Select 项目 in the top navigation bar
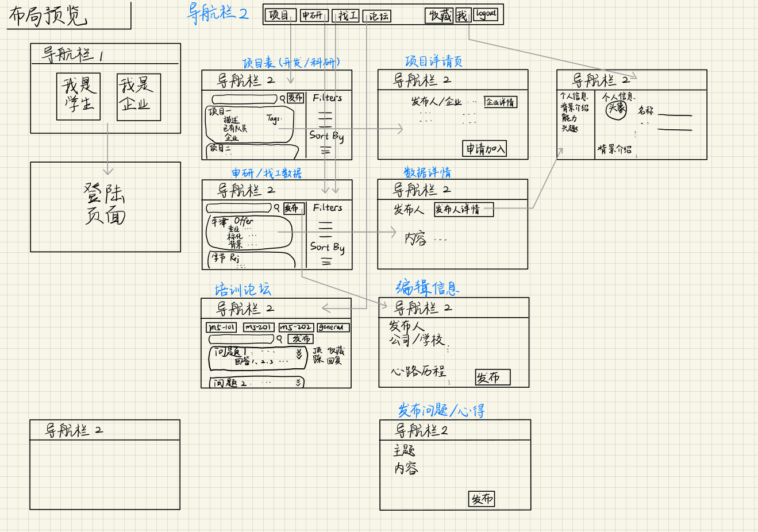Viewport: 758px width, 532px height. point(280,16)
